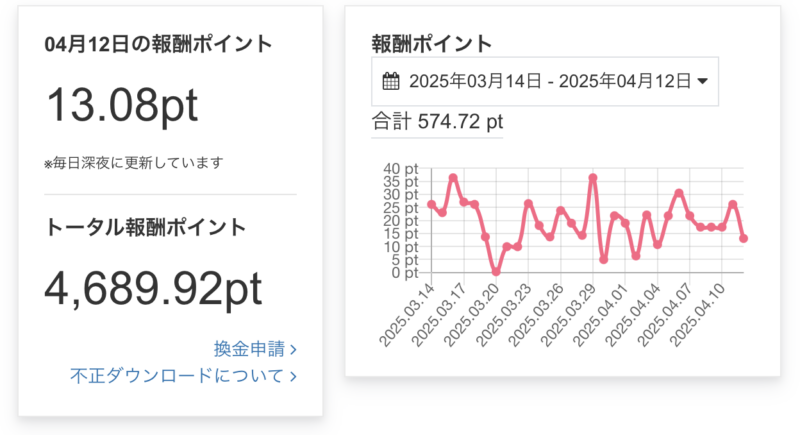Click the 2025.03.17 axis label
This screenshot has height=435, width=800.
pyautogui.click(x=439, y=315)
